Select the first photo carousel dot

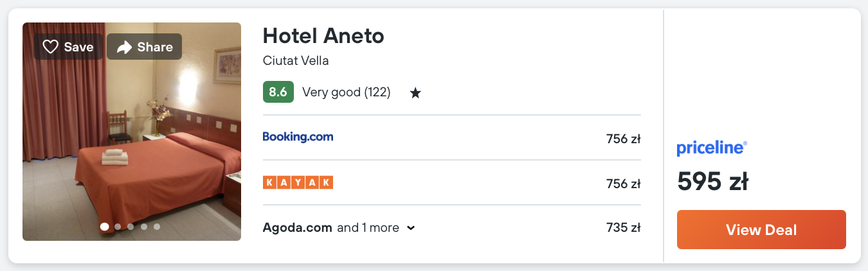tap(104, 227)
